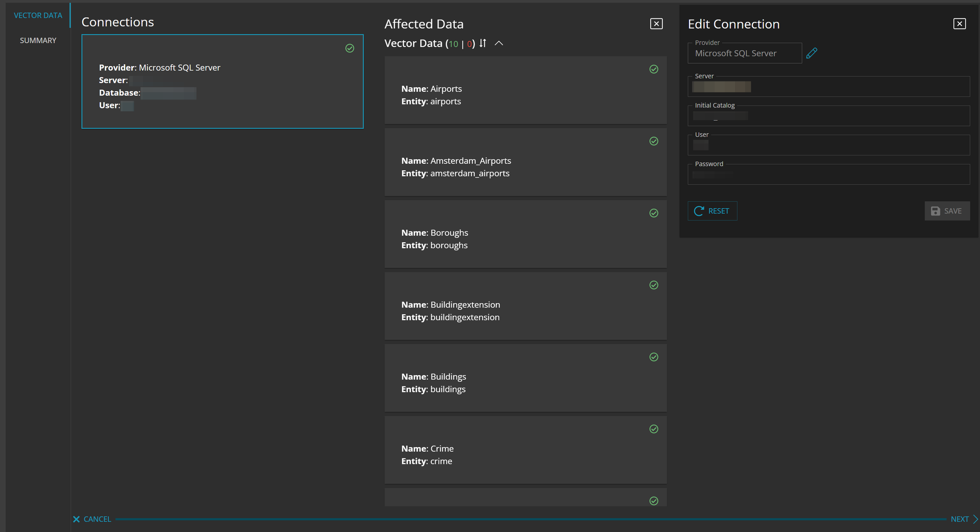Click the pencil edit icon next to Provider
This screenshot has width=980, height=532.
point(811,53)
